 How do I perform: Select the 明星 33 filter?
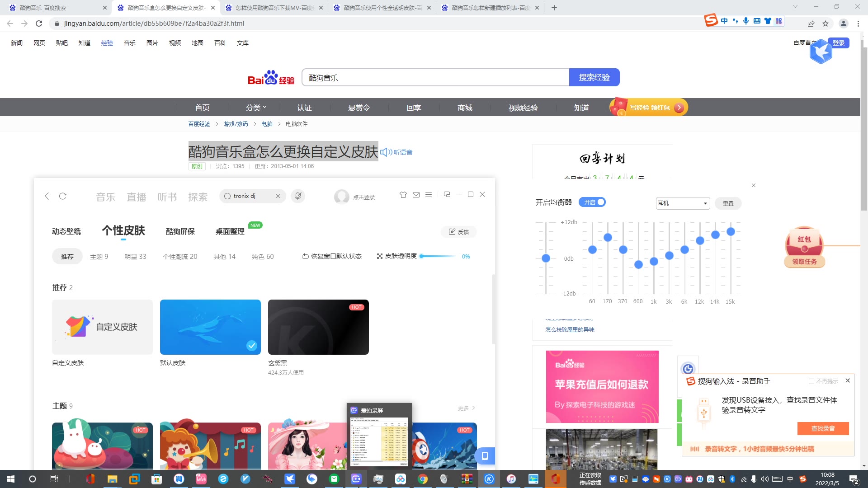pyautogui.click(x=135, y=256)
